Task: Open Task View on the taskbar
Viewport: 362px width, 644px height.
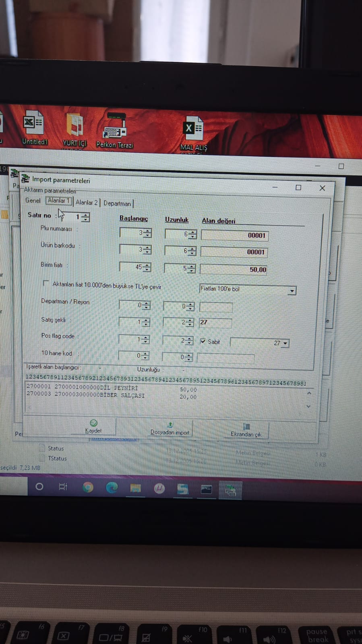Action: click(63, 487)
